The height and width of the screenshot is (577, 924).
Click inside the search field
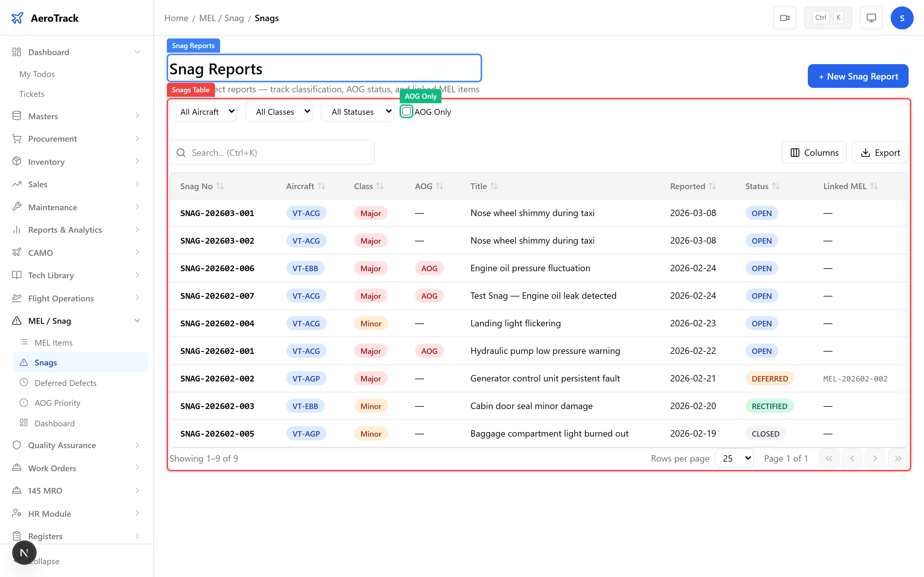click(x=272, y=152)
